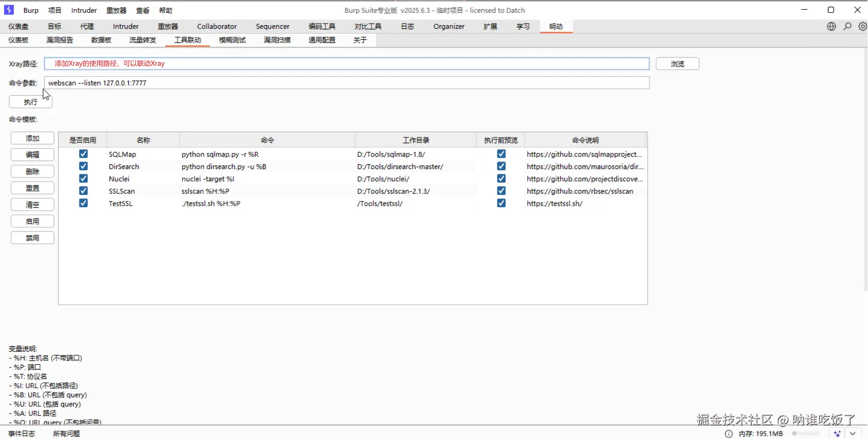Switch to the 目标 tab
Screen dimensions: 868x439
[54, 27]
